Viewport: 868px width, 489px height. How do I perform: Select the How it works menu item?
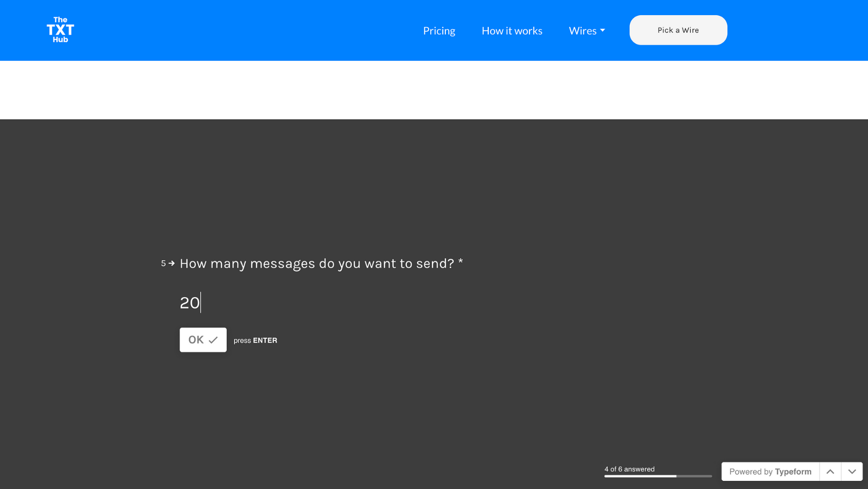pos(511,31)
